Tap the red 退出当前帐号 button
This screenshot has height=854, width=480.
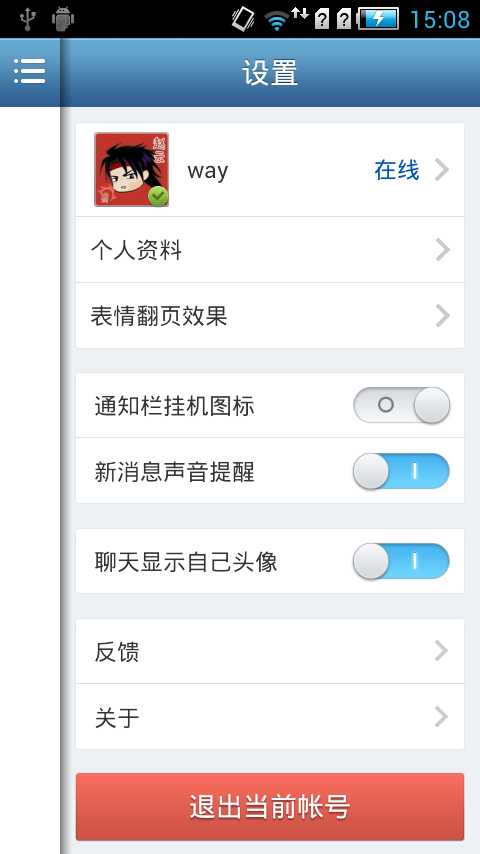270,807
